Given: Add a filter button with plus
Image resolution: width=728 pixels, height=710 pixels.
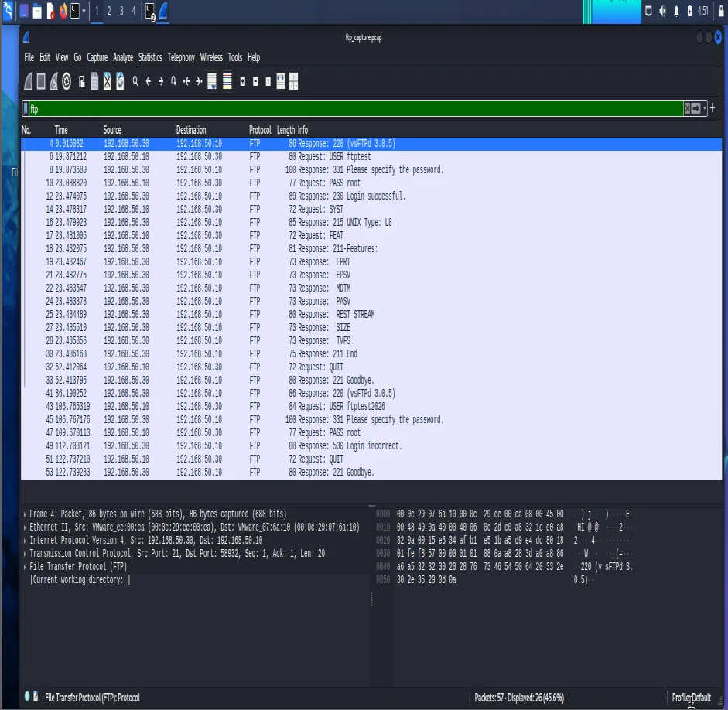Looking at the screenshot, I should tap(713, 108).
